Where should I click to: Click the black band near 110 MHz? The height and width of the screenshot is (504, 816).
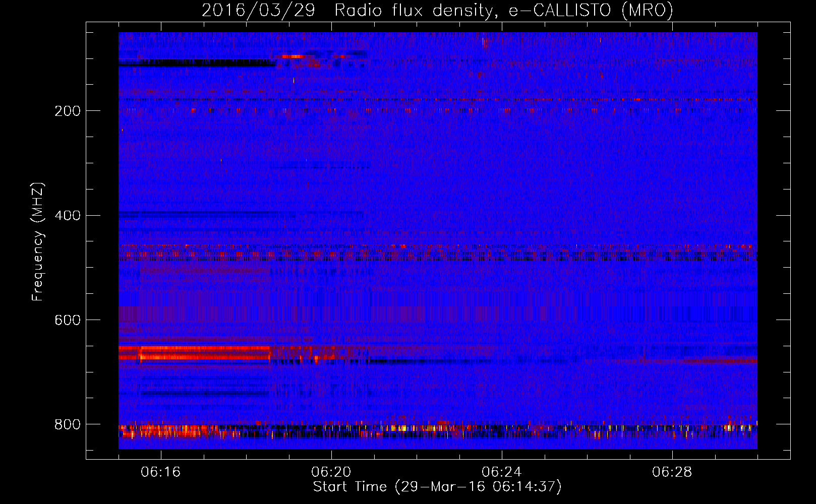click(197, 63)
